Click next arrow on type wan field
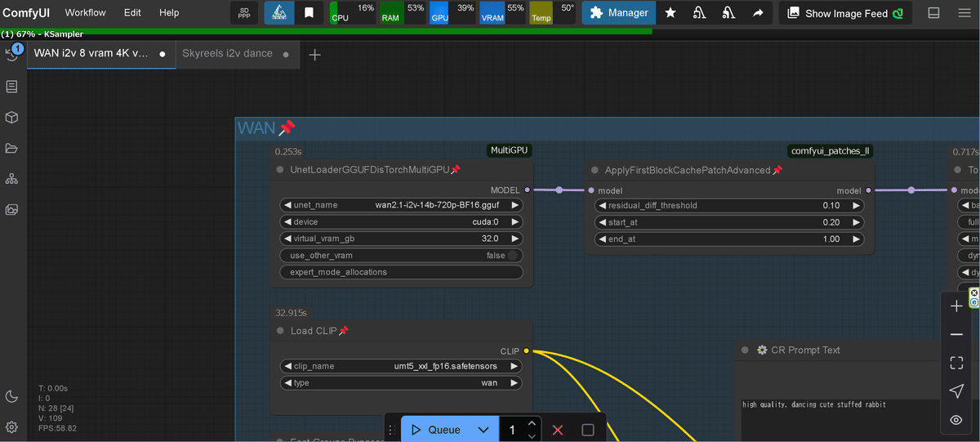 click(514, 382)
